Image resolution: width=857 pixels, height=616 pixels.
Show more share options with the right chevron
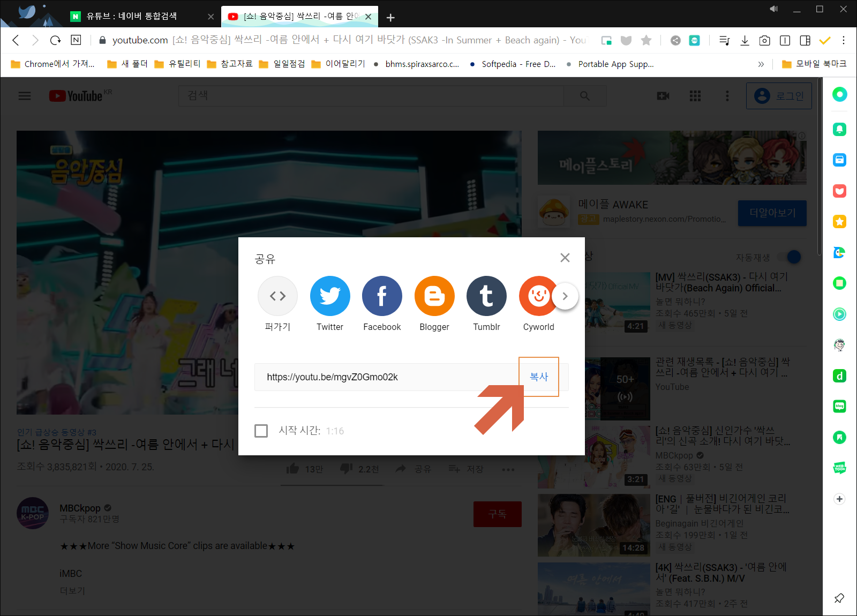(x=565, y=296)
